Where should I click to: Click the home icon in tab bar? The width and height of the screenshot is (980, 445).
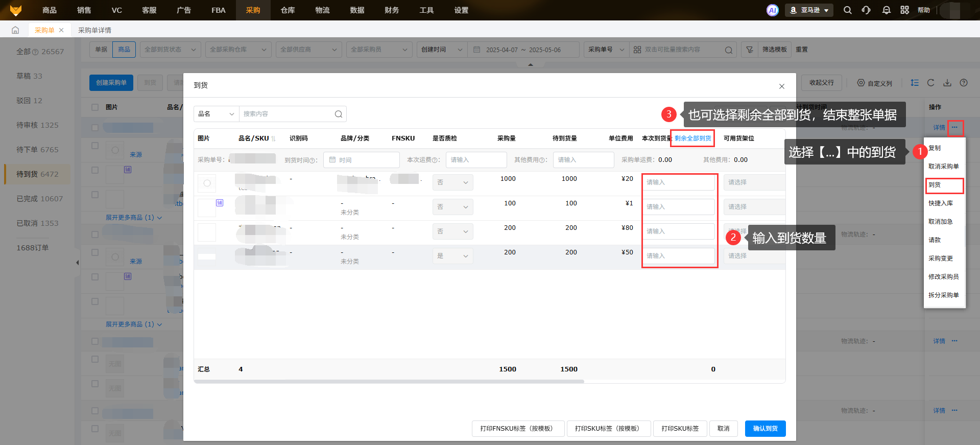pos(15,30)
